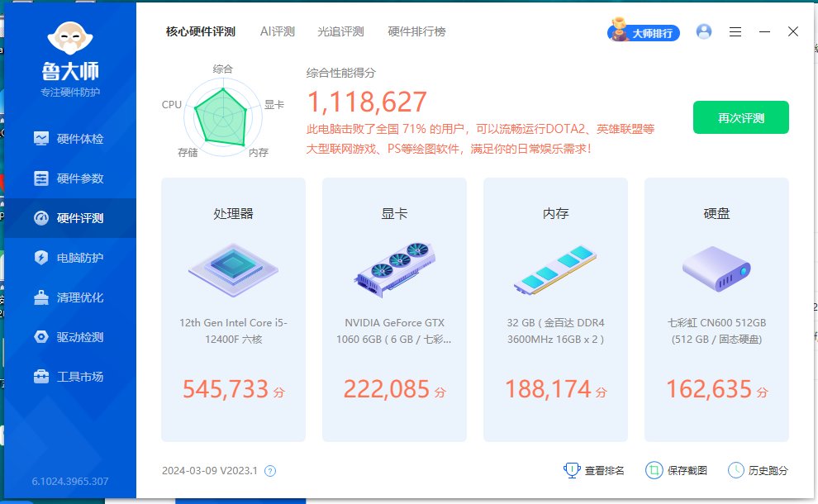Click the 七彩虹 CN600 512GB text
The image size is (818, 504).
717,330
